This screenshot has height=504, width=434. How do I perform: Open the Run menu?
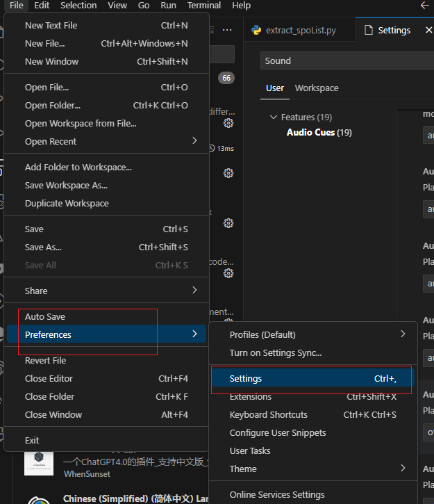(169, 6)
